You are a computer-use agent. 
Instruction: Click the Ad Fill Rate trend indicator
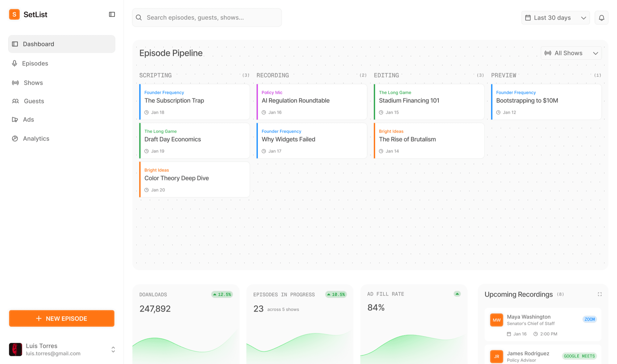(x=457, y=294)
